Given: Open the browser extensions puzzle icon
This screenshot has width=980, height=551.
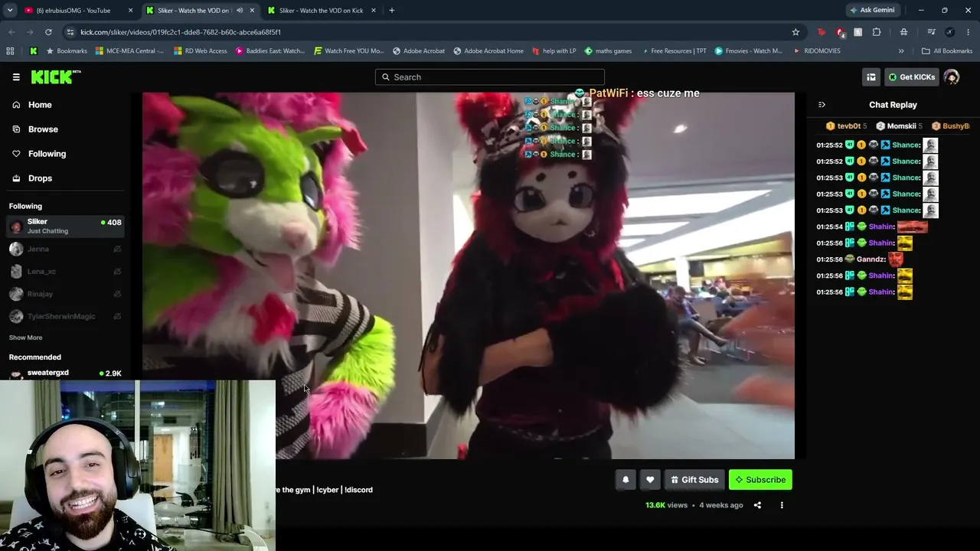Looking at the screenshot, I should (x=876, y=32).
